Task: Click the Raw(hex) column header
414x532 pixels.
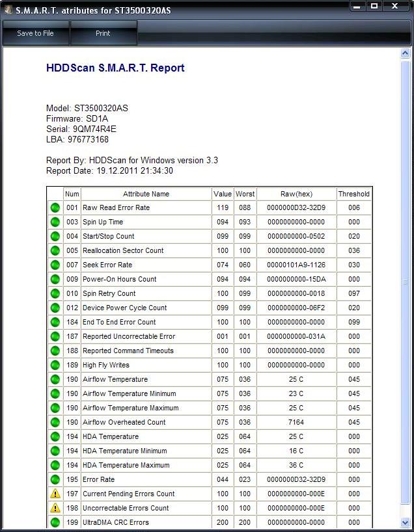Action: 296,194
